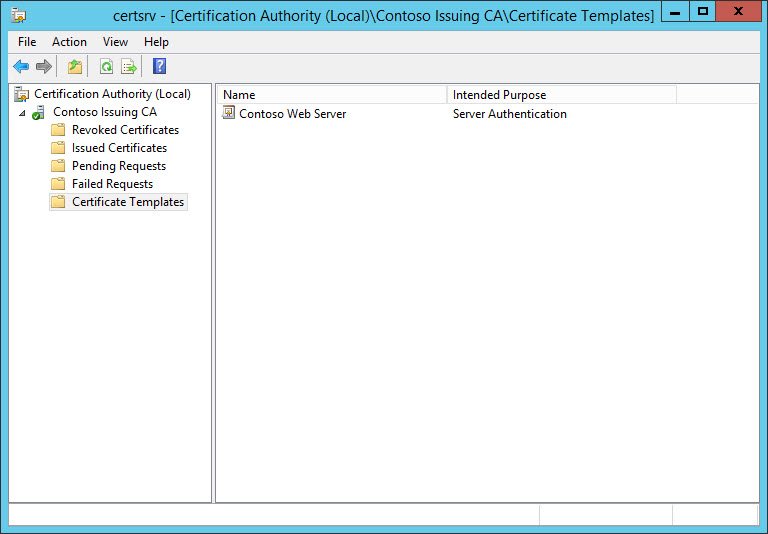The height and width of the screenshot is (534, 768).
Task: Click the Refresh toolbar icon
Action: point(106,66)
